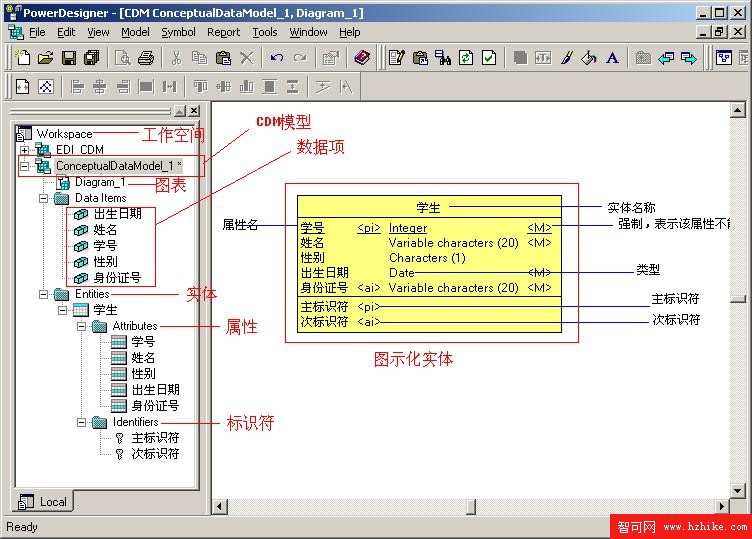Click the Fill Style paint bucket icon
Screen dimensions: 752x539
(589, 58)
